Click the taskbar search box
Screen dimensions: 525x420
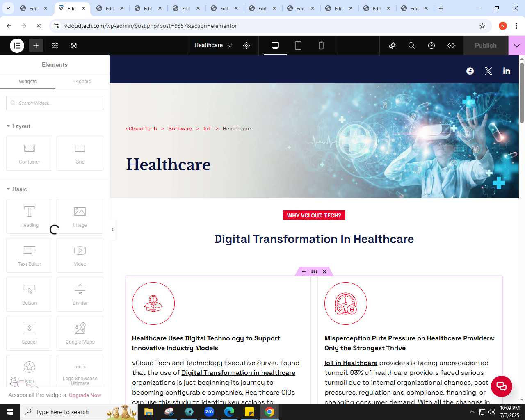click(x=79, y=412)
